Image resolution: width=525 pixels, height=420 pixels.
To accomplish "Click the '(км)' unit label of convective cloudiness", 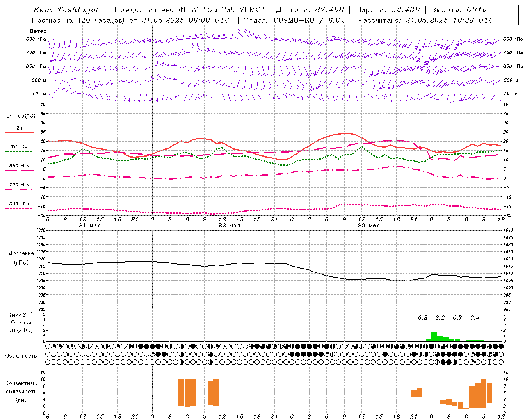I will tap(21, 399).
